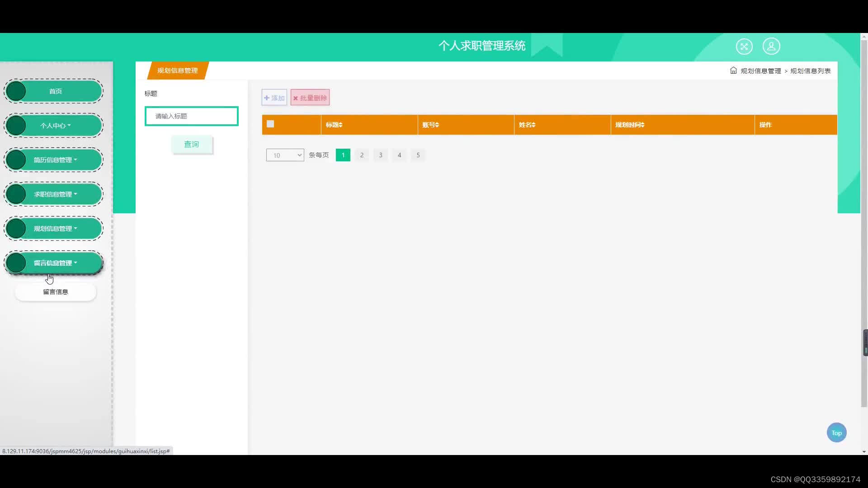This screenshot has height=488, width=868.
Task: Open the 留言信息 submenu item
Action: (x=56, y=292)
